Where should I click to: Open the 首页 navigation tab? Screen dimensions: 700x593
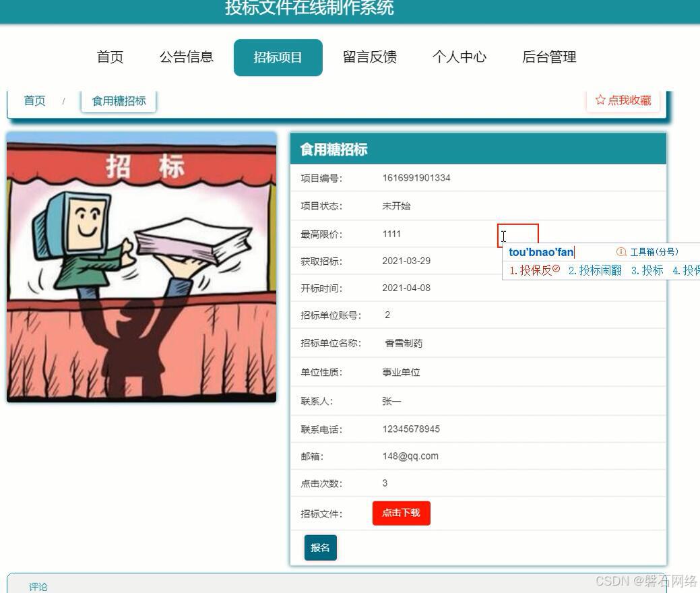tap(110, 57)
